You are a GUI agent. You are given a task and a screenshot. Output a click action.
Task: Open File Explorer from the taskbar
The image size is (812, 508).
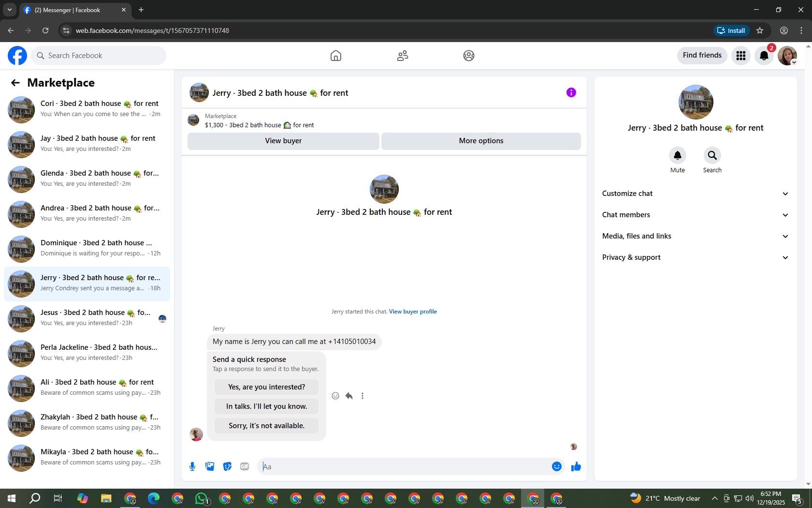pos(106,498)
